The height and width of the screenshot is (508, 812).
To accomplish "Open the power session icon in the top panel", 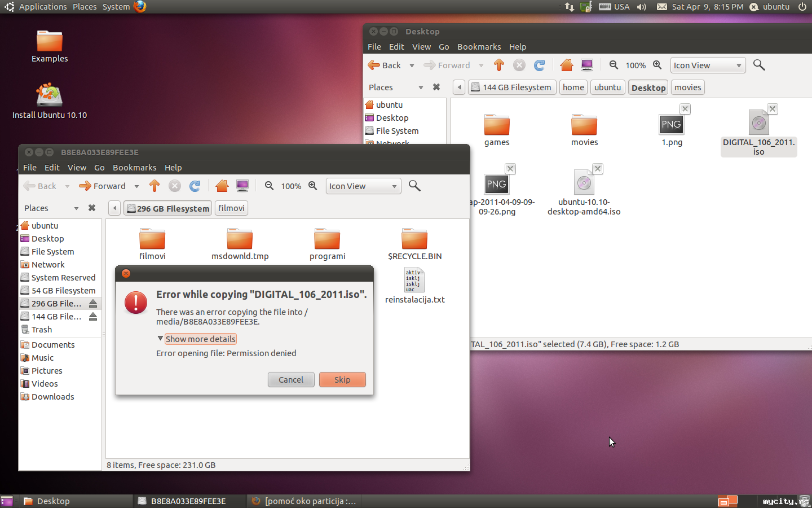I will click(x=802, y=7).
